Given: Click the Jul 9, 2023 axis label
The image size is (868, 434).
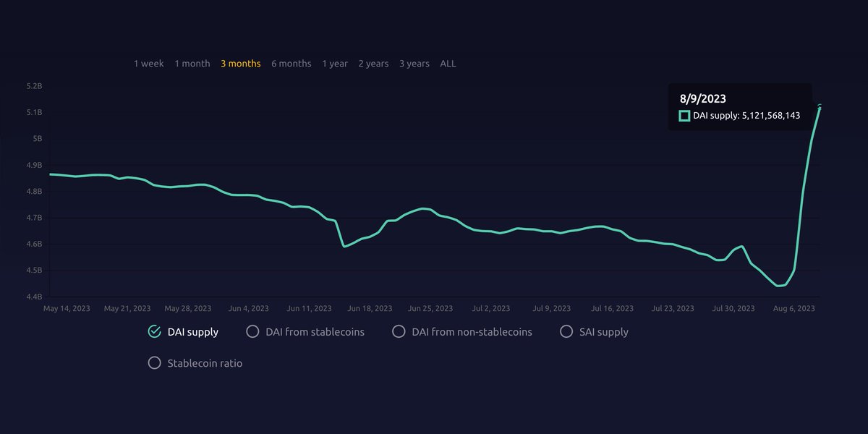Looking at the screenshot, I should point(552,308).
